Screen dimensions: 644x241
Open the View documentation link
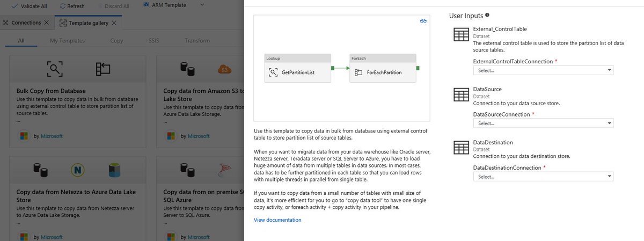pyautogui.click(x=277, y=220)
